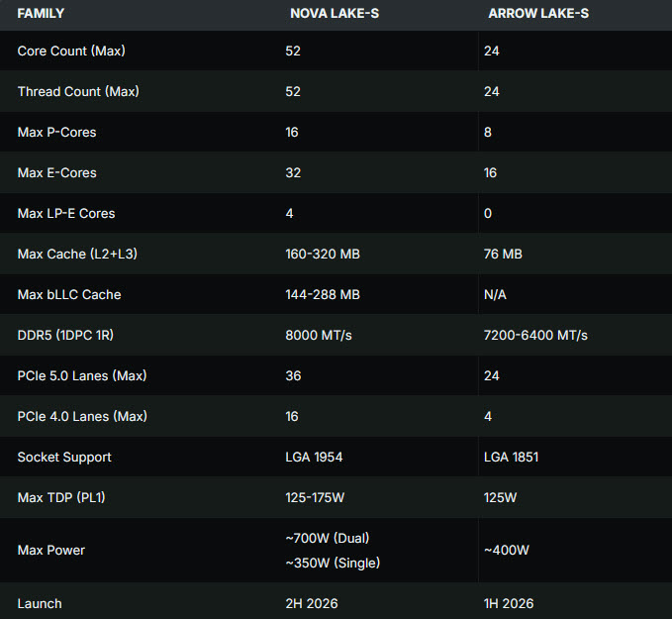Click the FAMILY column header
The width and height of the screenshot is (672, 619).
pyautogui.click(x=43, y=14)
